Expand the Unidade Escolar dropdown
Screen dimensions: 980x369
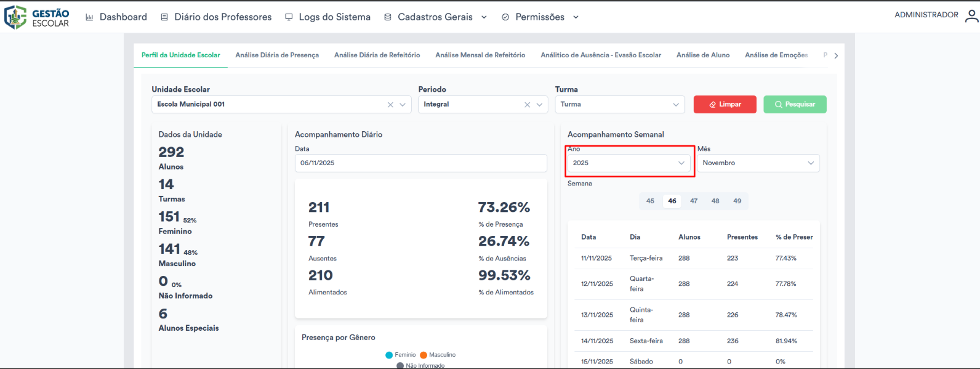pyautogui.click(x=403, y=105)
